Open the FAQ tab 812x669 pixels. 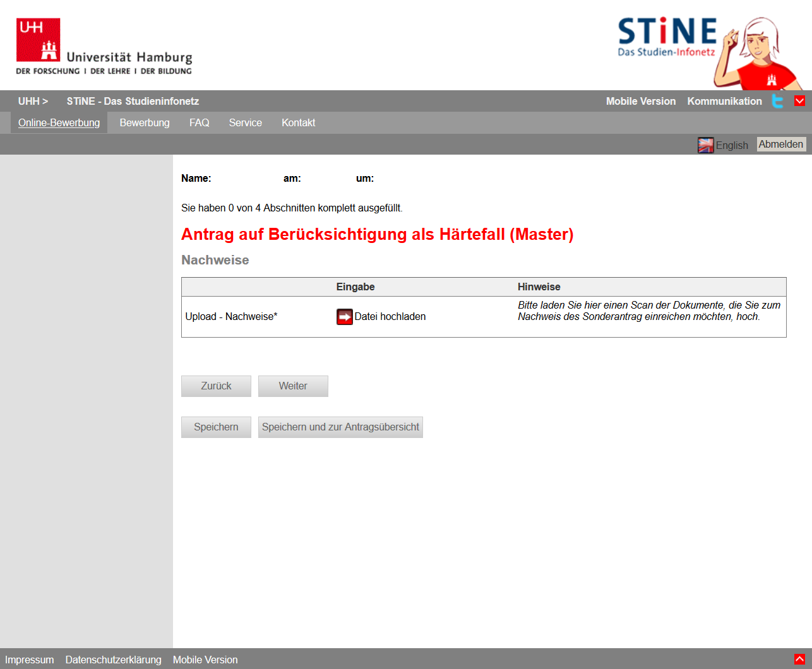(199, 122)
